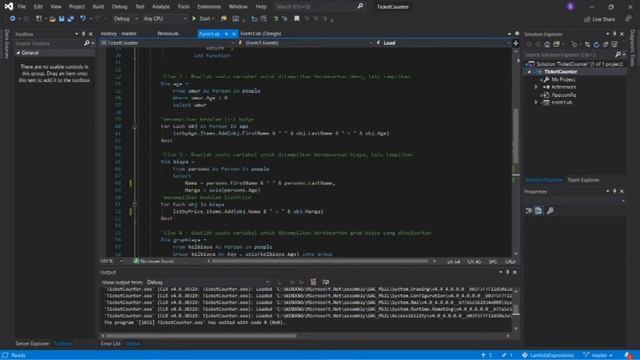
Task: Pin the Toolbox panel
Action: 83,34
